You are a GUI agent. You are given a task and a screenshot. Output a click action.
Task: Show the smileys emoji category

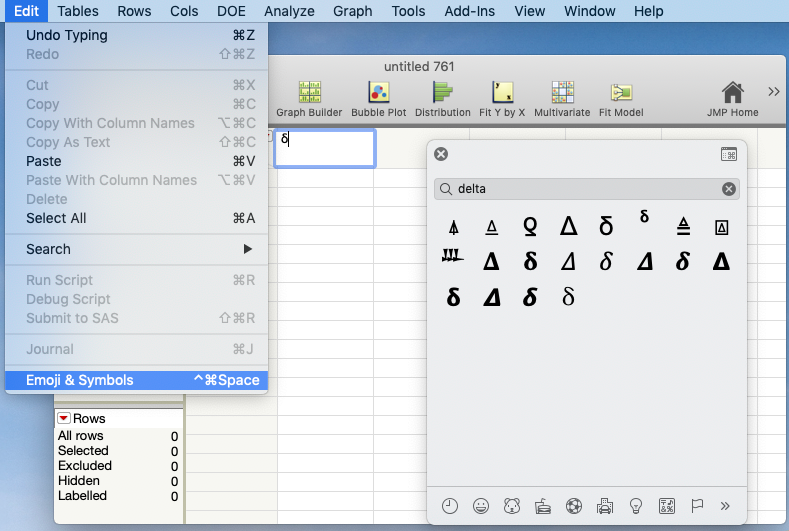click(481, 506)
